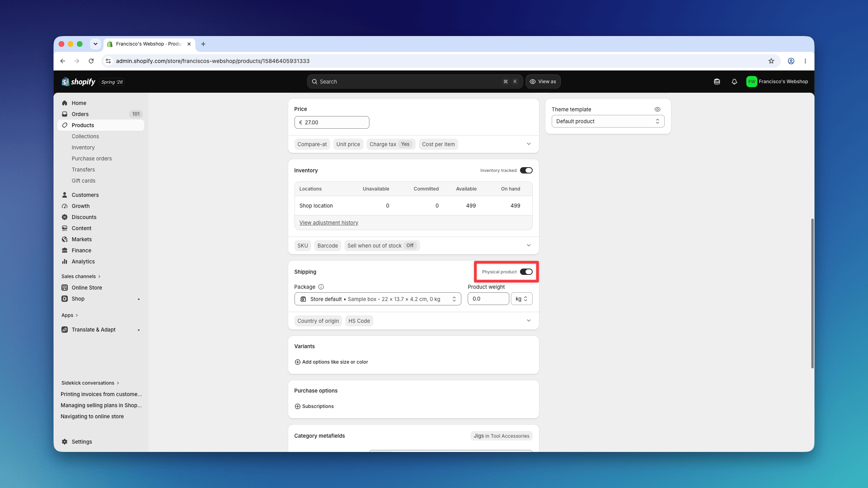
Task: Click the Markets globe icon
Action: tap(65, 239)
